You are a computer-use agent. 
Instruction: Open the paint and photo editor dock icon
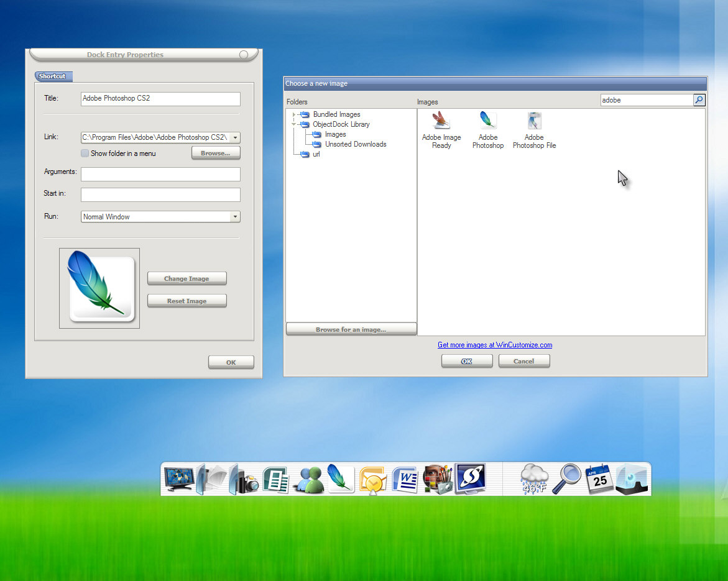pyautogui.click(x=437, y=479)
